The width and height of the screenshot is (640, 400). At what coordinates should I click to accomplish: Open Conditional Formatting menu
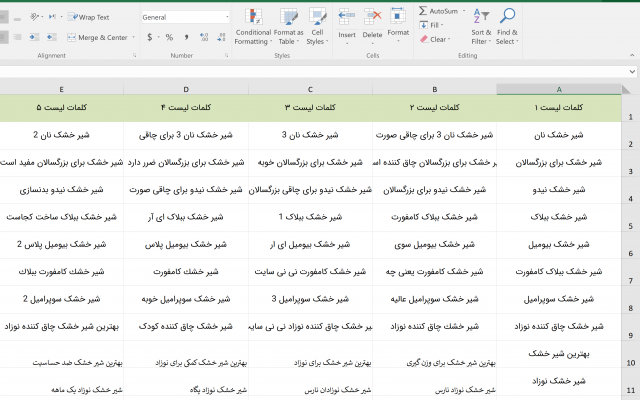(x=253, y=27)
